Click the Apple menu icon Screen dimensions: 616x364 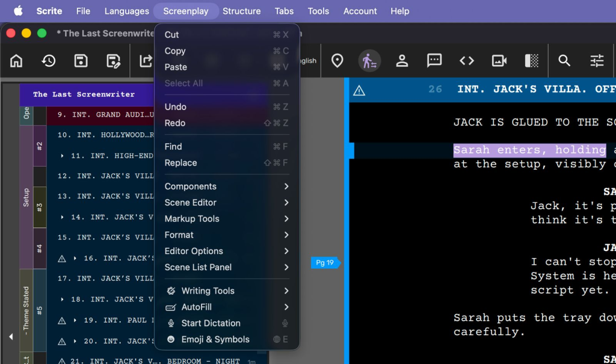(x=18, y=11)
